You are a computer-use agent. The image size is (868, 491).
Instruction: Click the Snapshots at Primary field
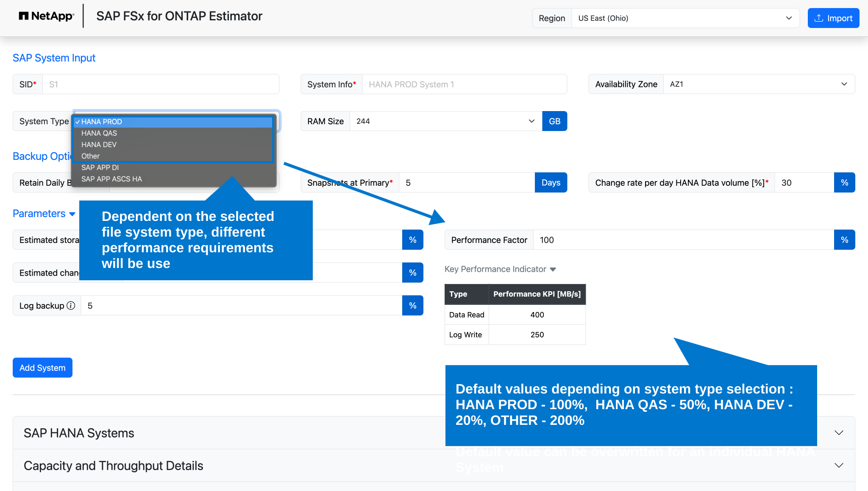point(467,183)
